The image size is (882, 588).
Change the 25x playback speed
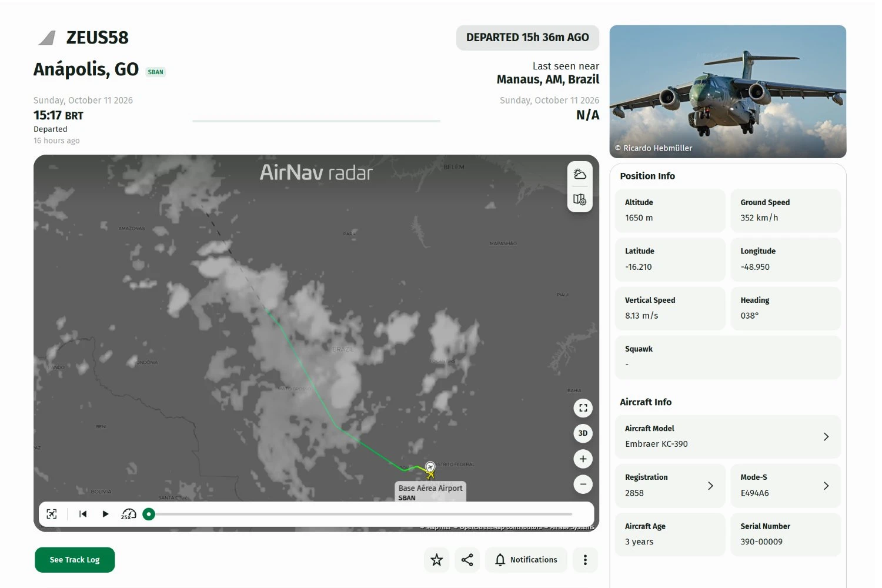[128, 514]
